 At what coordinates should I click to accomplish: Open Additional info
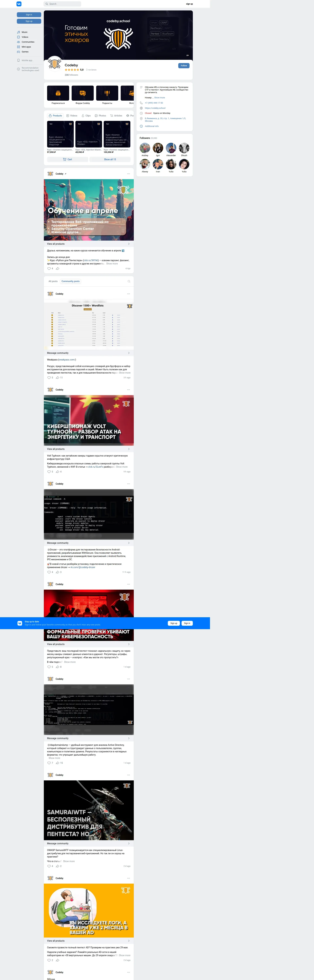152,126
